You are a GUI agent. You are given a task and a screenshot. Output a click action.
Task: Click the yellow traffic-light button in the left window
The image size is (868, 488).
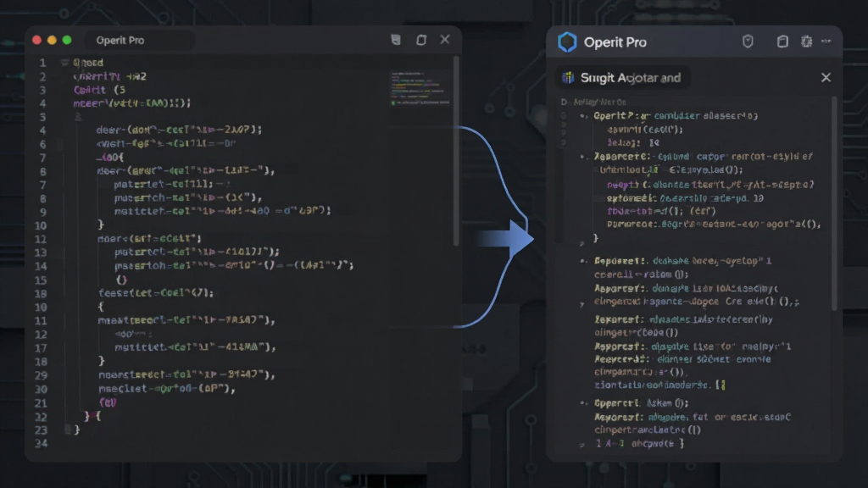[52, 40]
